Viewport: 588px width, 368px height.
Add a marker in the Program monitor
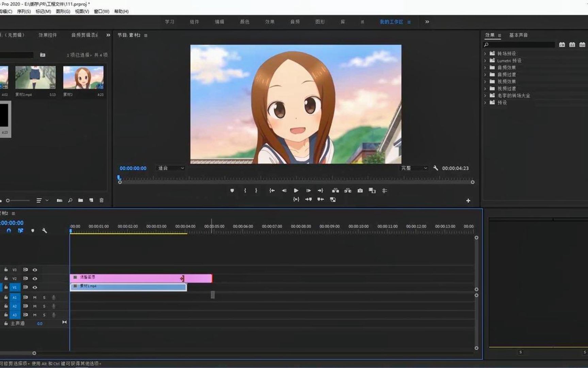point(232,190)
